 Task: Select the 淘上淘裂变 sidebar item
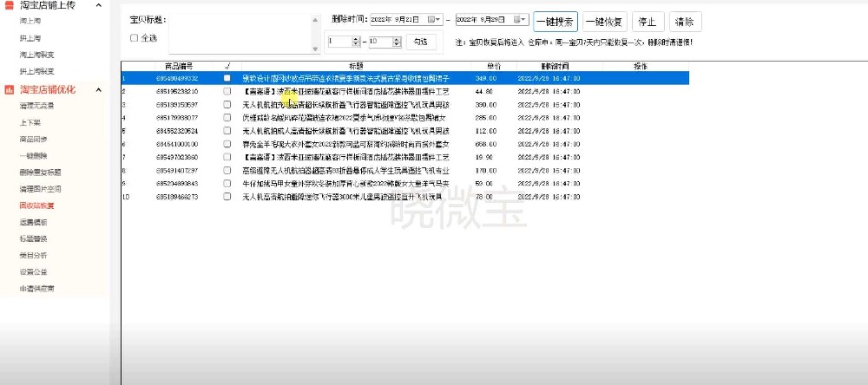[x=36, y=55]
